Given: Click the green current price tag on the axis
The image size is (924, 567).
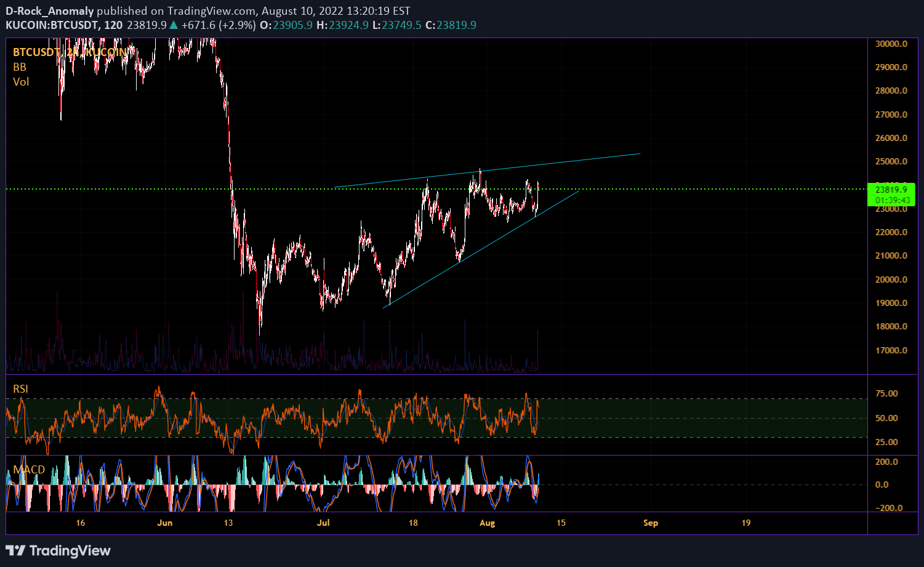Looking at the screenshot, I should tap(891, 195).
